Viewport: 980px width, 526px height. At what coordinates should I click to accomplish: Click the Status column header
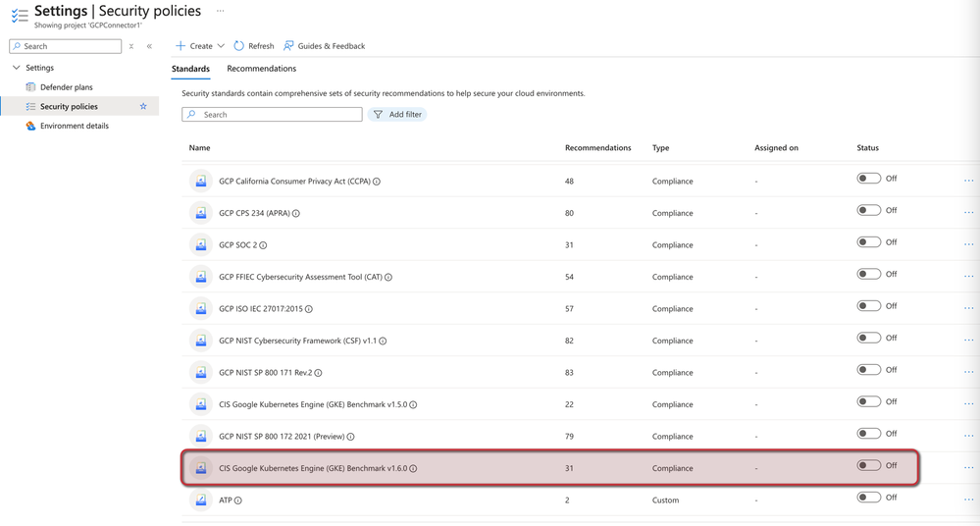click(x=867, y=148)
